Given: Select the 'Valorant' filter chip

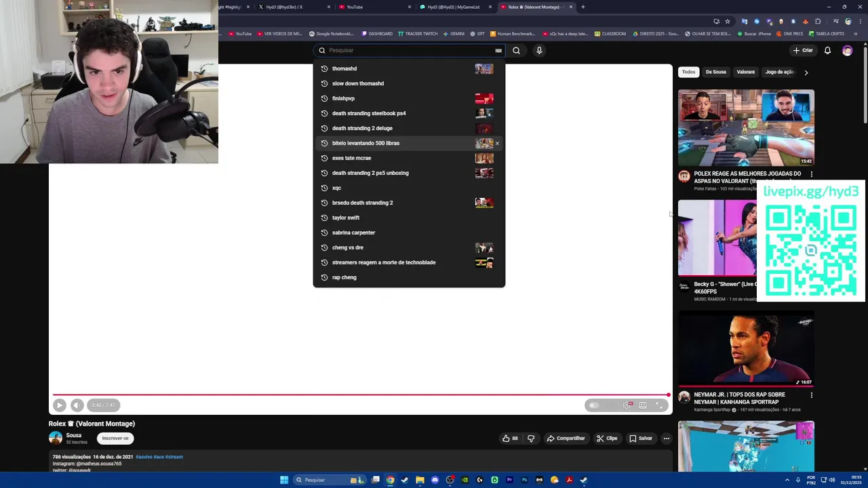Looking at the screenshot, I should 746,72.
